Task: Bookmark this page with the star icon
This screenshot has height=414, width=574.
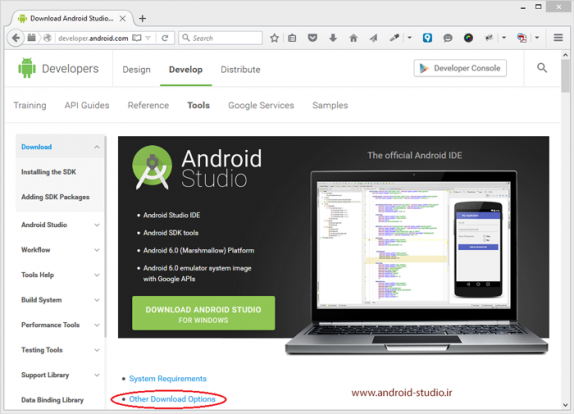Action: click(274, 38)
